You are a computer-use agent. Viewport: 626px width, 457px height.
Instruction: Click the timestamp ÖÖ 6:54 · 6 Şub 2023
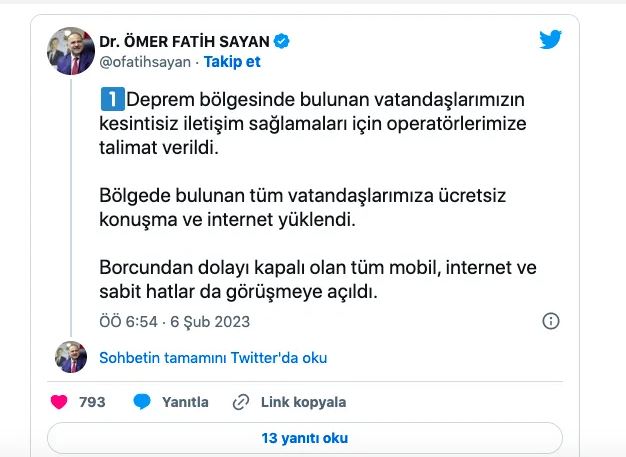pos(174,322)
